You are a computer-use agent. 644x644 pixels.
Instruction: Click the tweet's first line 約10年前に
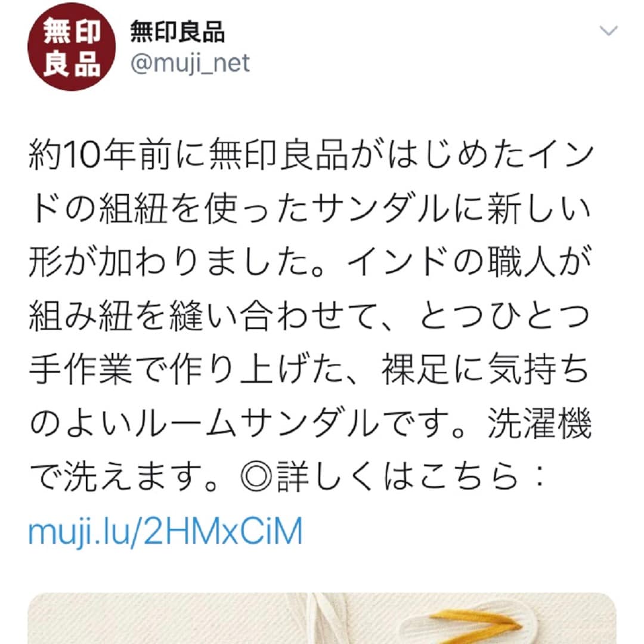[117, 156]
